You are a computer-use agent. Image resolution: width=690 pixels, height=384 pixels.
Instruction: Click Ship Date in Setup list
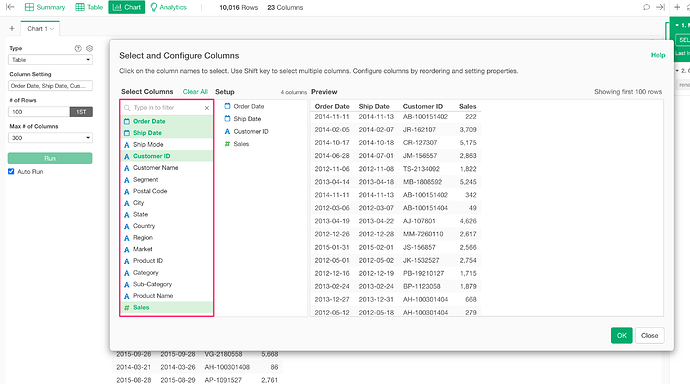click(247, 119)
